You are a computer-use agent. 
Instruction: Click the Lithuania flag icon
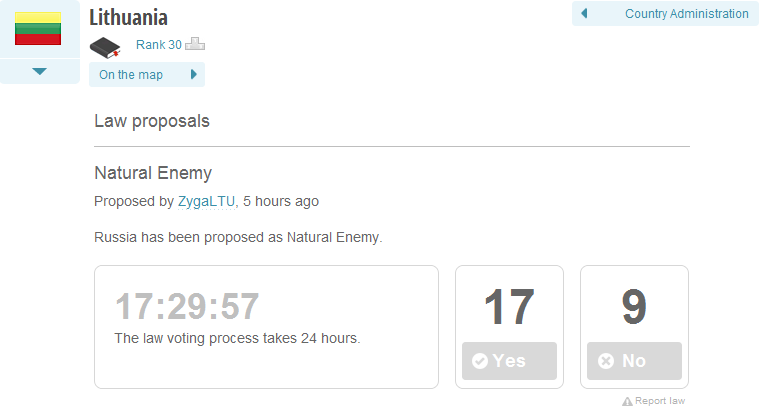tap(38, 29)
